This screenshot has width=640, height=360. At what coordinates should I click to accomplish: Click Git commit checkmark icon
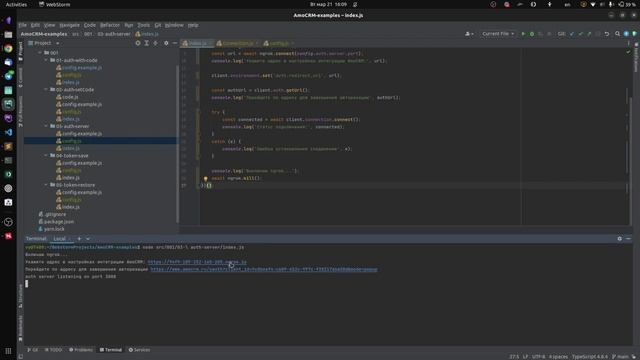click(x=580, y=34)
